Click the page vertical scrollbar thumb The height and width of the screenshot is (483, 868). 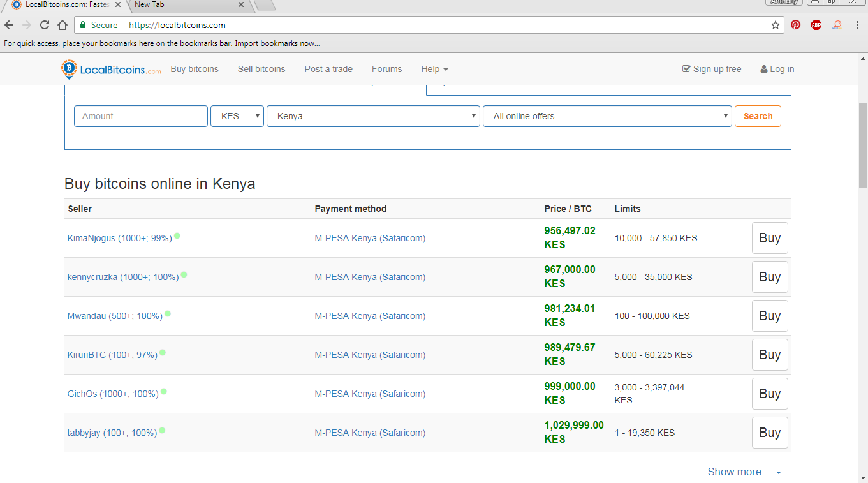click(x=862, y=145)
